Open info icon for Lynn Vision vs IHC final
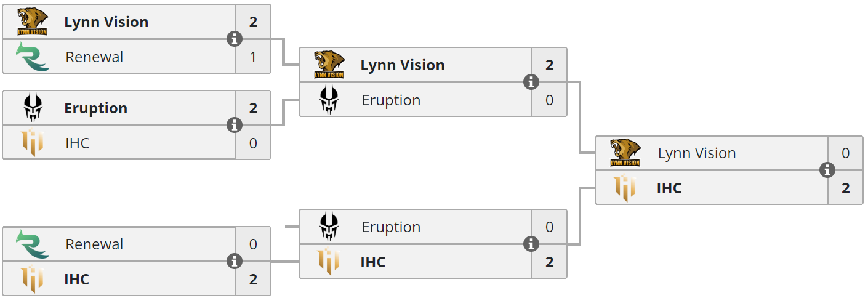The width and height of the screenshot is (868, 298). tap(827, 171)
